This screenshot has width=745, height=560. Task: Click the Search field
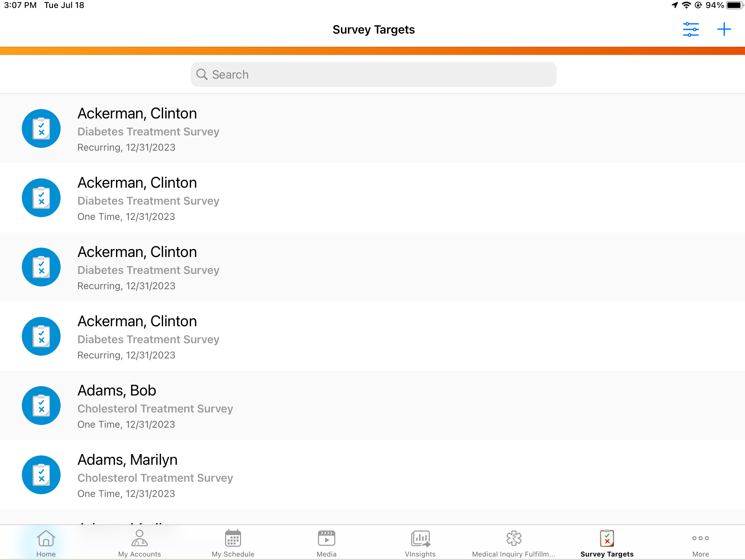click(x=373, y=74)
